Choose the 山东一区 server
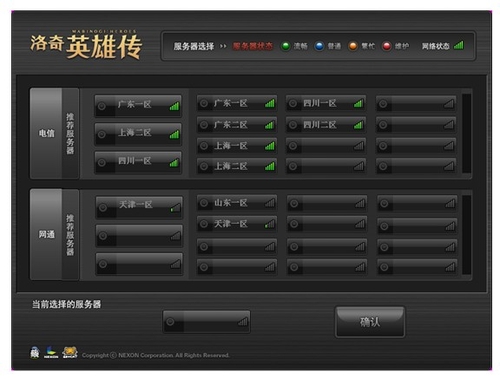This screenshot has width=500, height=379. 237,203
